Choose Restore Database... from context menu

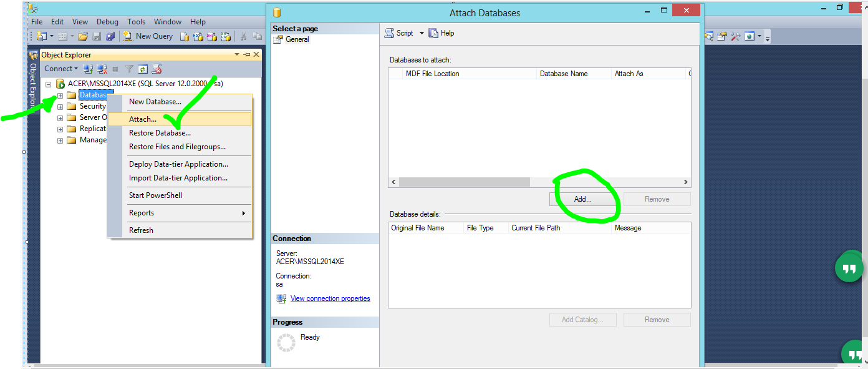(180, 133)
